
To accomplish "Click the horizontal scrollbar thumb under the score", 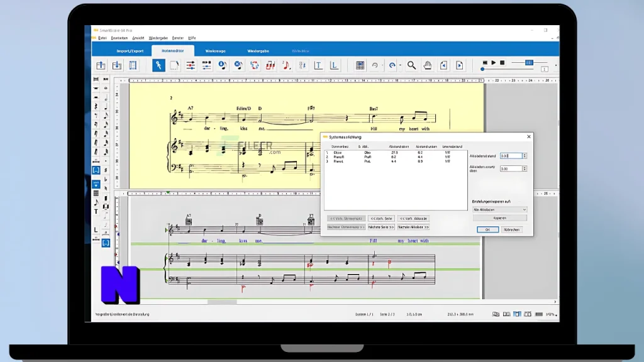I will pos(222,302).
